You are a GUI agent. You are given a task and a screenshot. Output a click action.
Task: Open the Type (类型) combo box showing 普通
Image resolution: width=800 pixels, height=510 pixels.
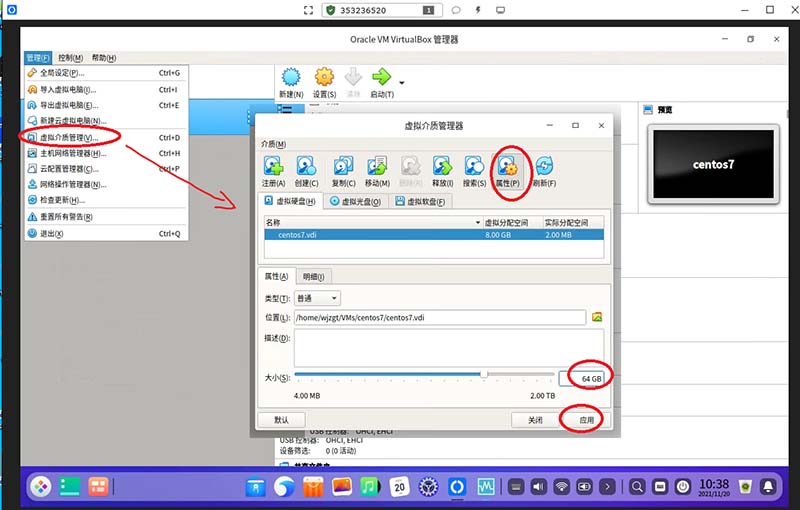tap(317, 298)
